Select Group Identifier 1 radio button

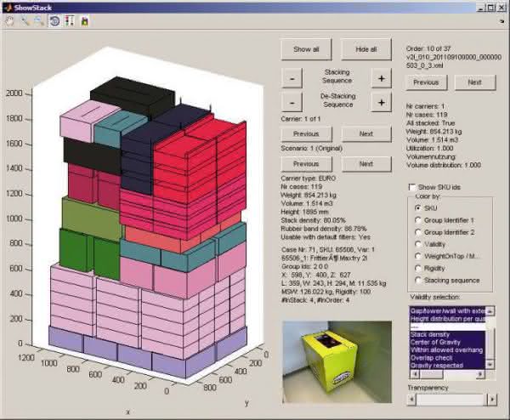418,220
